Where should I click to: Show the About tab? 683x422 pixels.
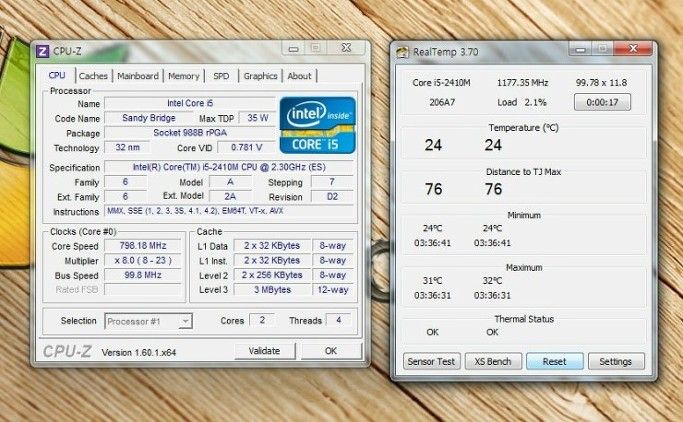tap(299, 76)
